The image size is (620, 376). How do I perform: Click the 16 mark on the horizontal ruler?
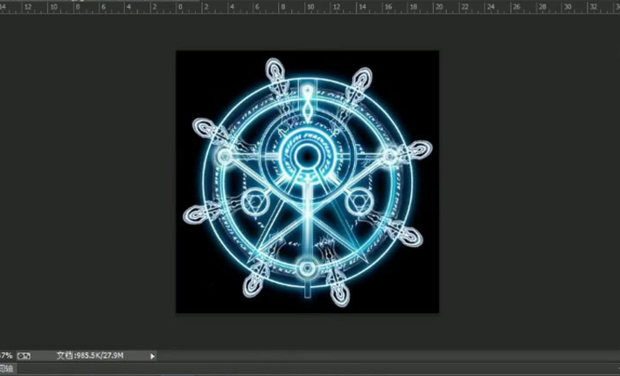[x=389, y=7]
